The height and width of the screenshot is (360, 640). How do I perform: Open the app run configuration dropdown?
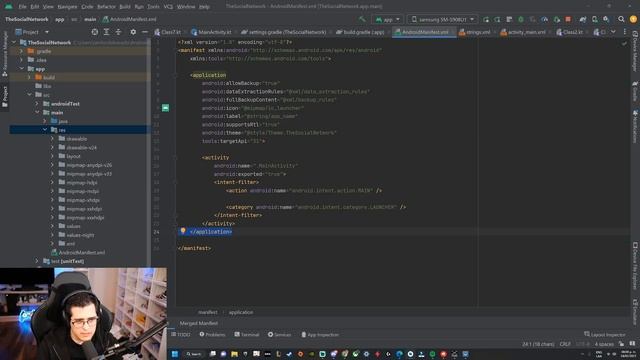tap(387, 19)
